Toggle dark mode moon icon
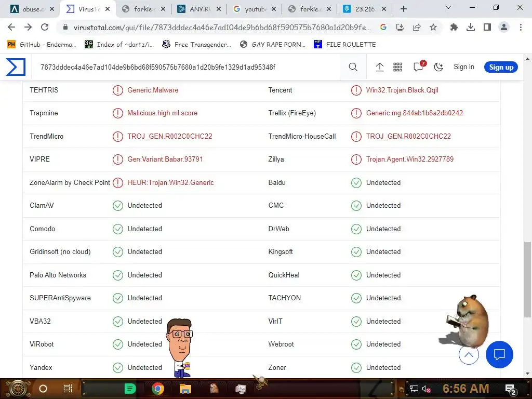 pyautogui.click(x=438, y=67)
